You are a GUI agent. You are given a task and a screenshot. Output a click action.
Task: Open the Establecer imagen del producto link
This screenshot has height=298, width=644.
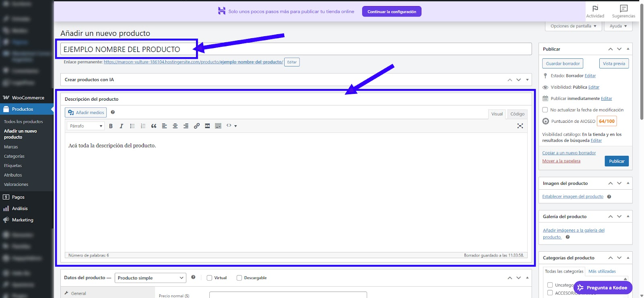tap(572, 197)
